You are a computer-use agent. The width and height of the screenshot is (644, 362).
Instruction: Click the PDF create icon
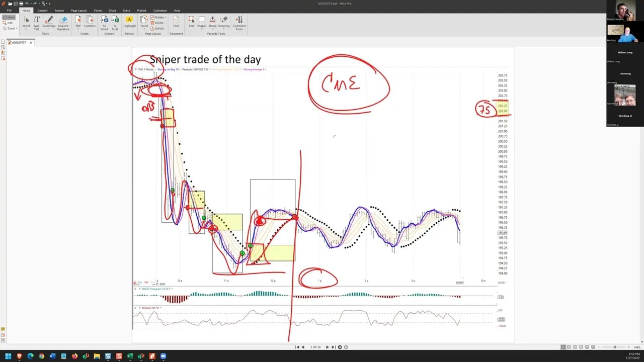(78, 19)
